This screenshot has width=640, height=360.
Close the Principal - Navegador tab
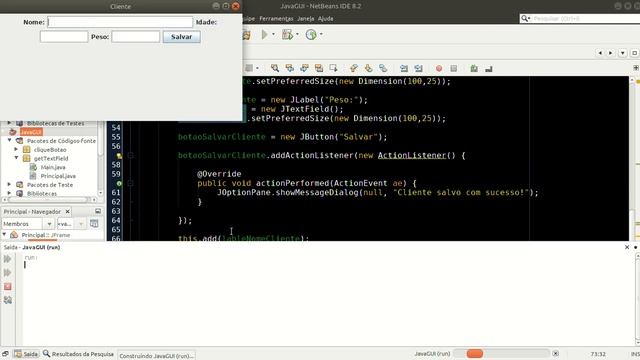pos(68,211)
